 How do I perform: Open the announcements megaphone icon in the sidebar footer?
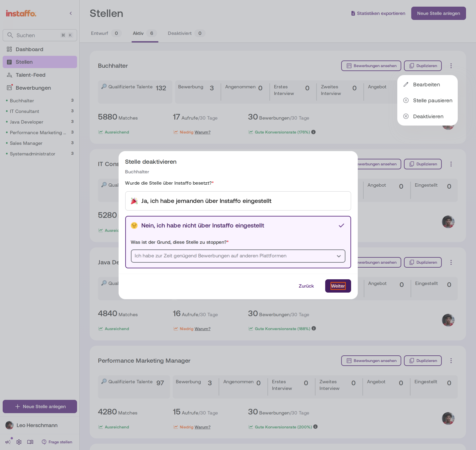point(8,442)
